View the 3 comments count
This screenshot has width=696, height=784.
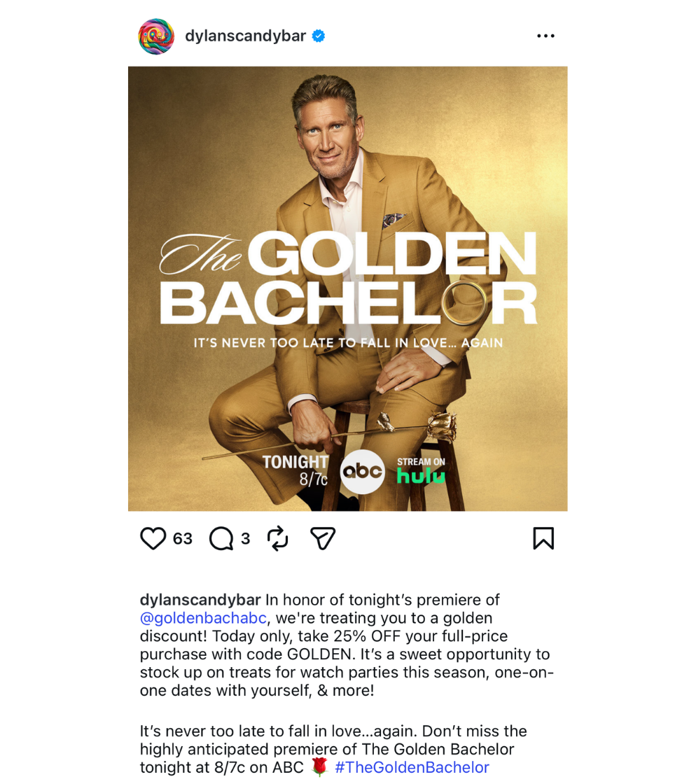(245, 538)
